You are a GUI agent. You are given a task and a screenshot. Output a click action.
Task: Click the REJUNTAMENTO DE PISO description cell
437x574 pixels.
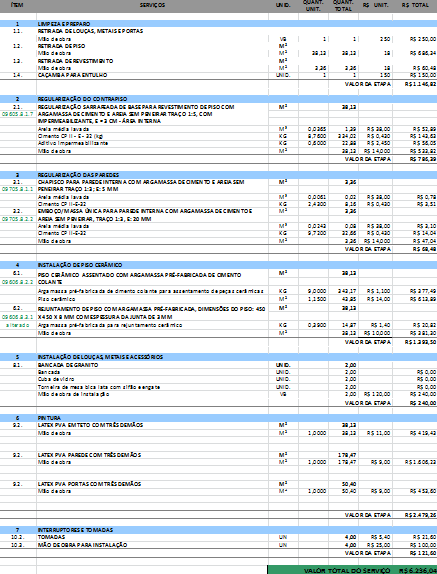tap(151, 313)
